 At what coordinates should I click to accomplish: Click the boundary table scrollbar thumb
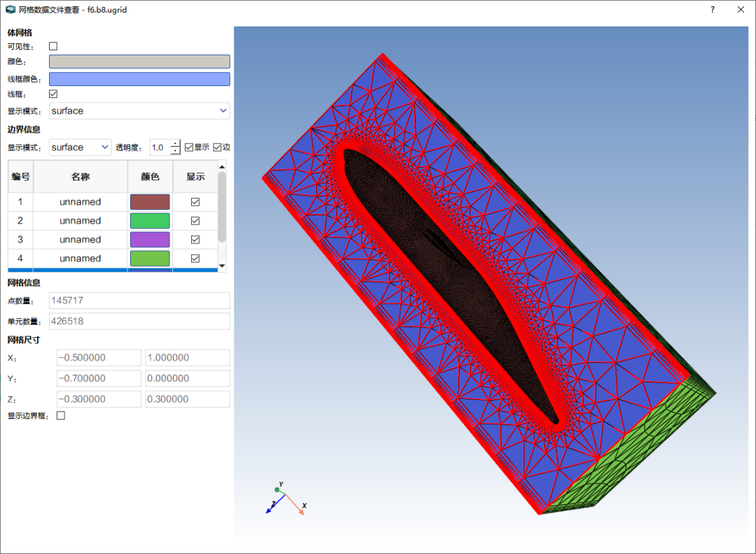[x=222, y=206]
